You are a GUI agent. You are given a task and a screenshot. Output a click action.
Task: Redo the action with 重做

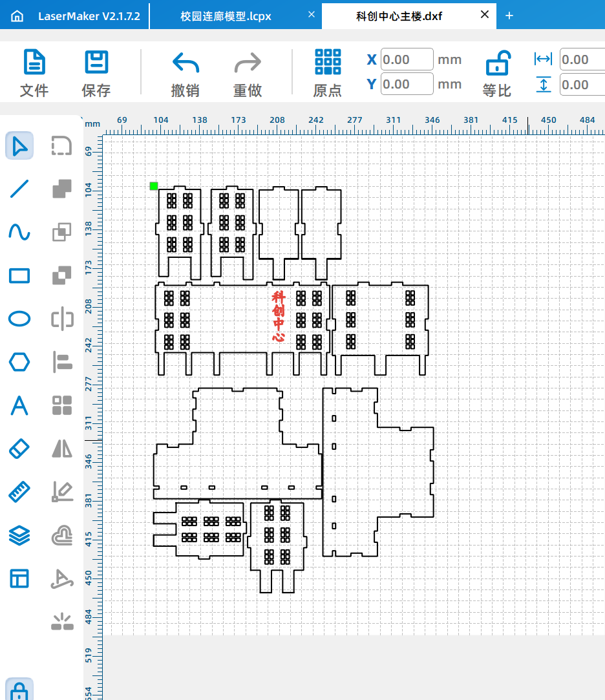[248, 74]
